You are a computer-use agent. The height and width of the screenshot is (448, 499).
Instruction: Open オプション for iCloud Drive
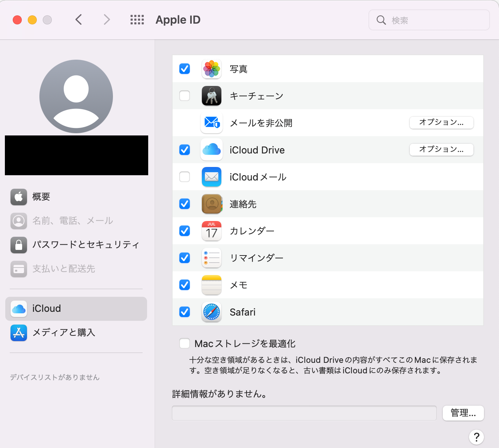441,149
